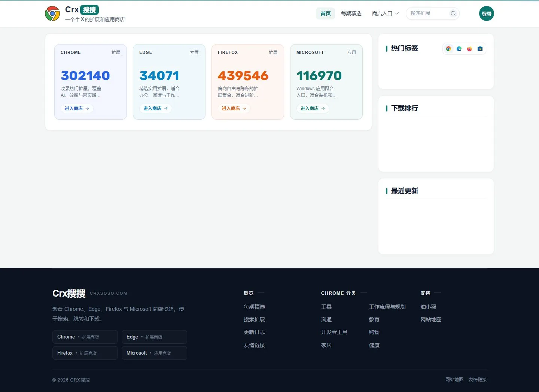
Task: Click 网站地图 in the bottom copyright bar
Action: point(454,380)
